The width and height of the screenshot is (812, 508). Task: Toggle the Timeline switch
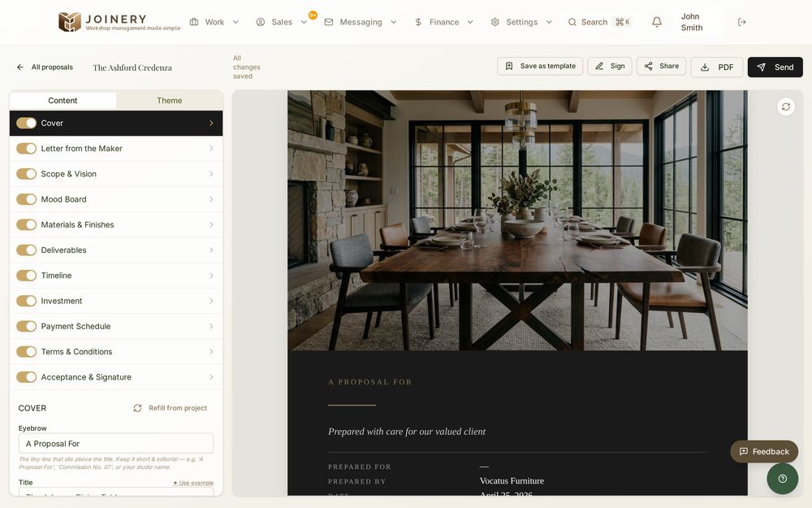coord(27,276)
